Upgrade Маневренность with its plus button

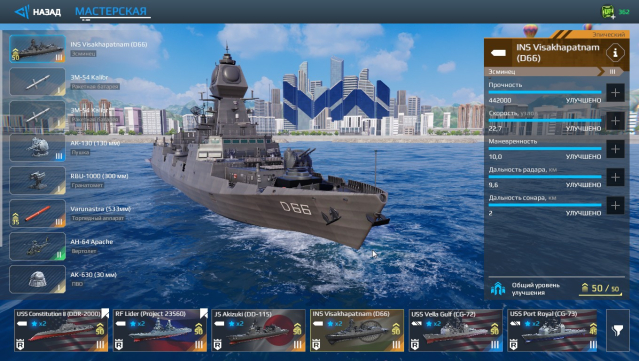pos(615,149)
